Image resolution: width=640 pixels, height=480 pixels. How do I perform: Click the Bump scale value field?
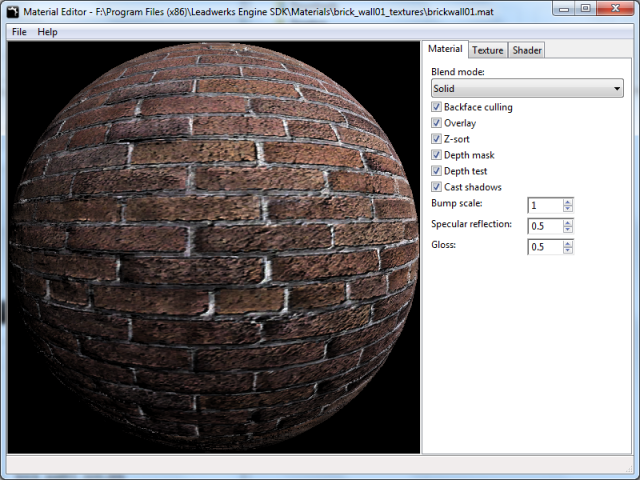[x=545, y=205]
